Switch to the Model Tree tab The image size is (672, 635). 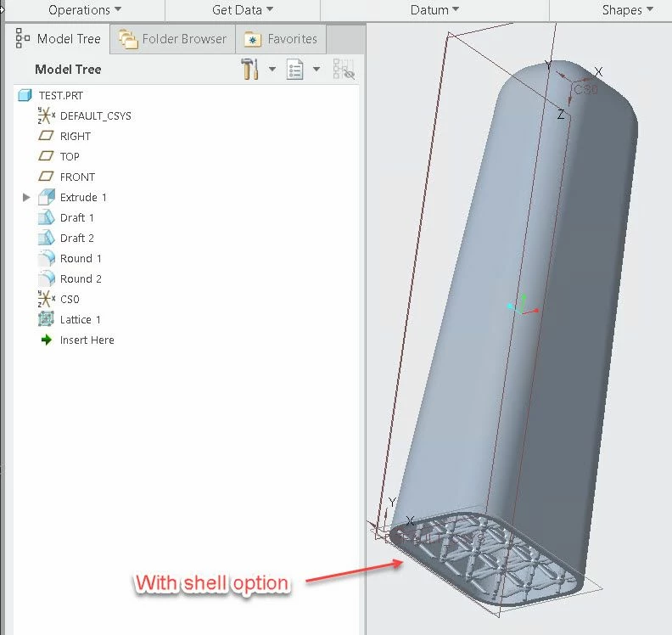(59, 38)
